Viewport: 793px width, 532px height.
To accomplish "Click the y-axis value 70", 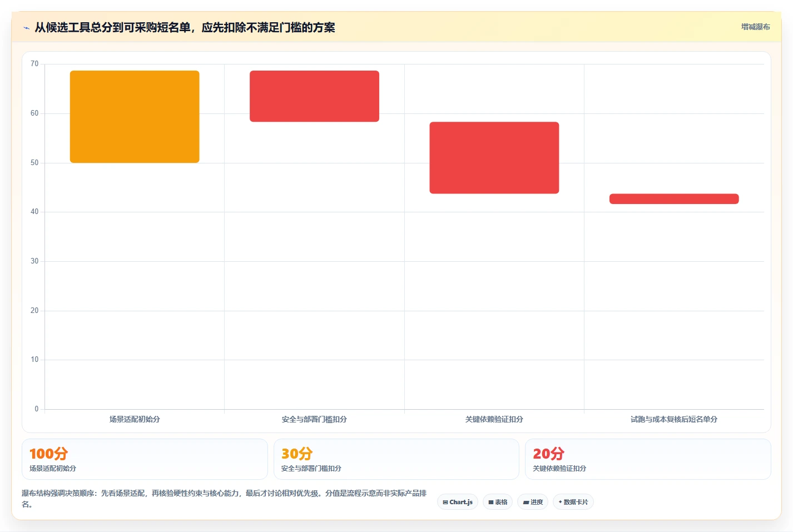I will (34, 64).
